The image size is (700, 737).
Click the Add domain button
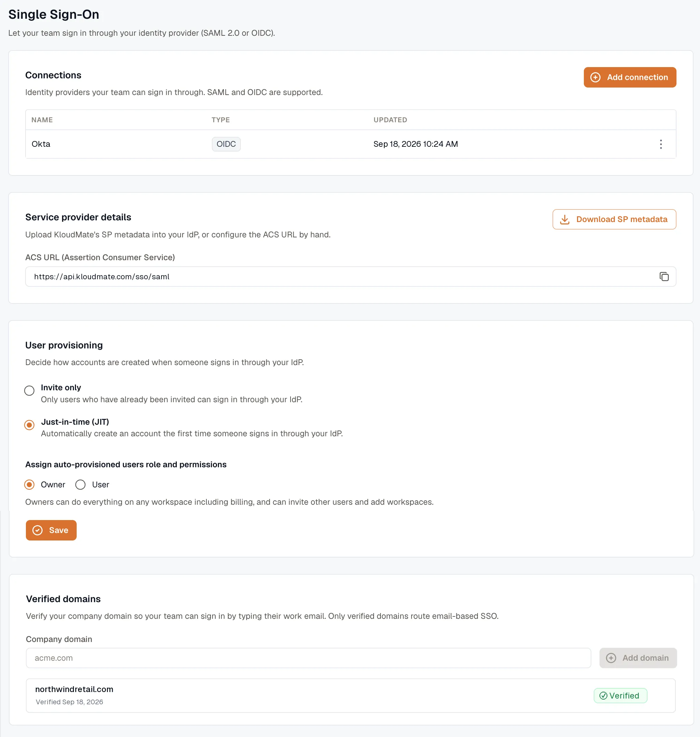tap(638, 658)
